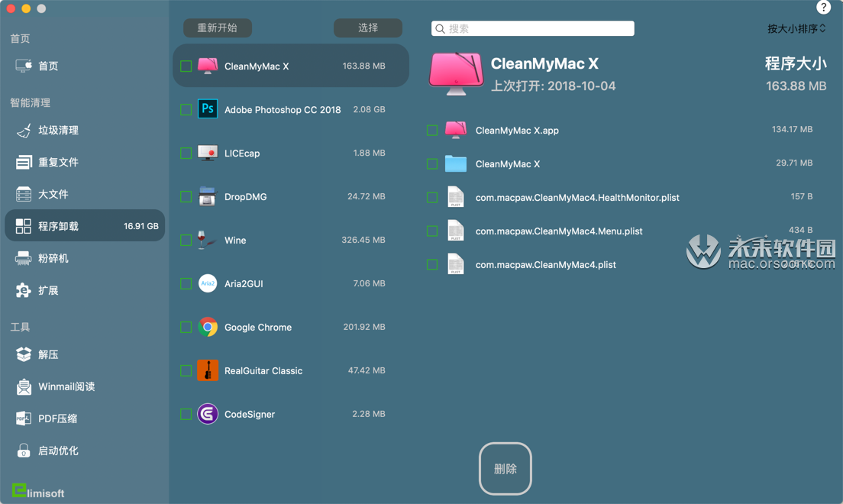Viewport: 843px width, 504px height.
Task: Click the RealGuitar Classic app icon
Action: tap(208, 370)
